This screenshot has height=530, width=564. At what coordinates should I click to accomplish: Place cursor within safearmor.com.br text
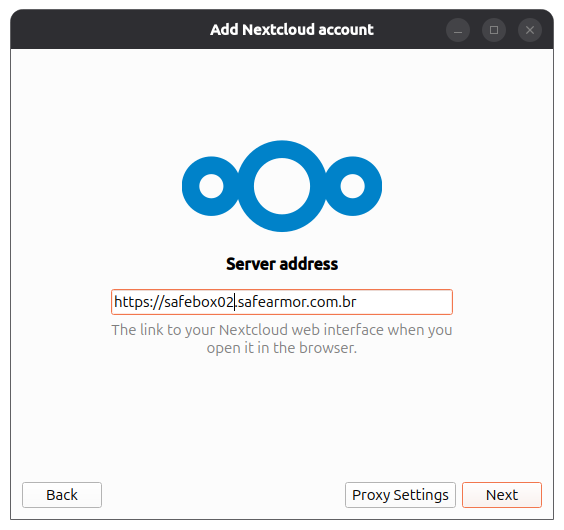[297, 302]
